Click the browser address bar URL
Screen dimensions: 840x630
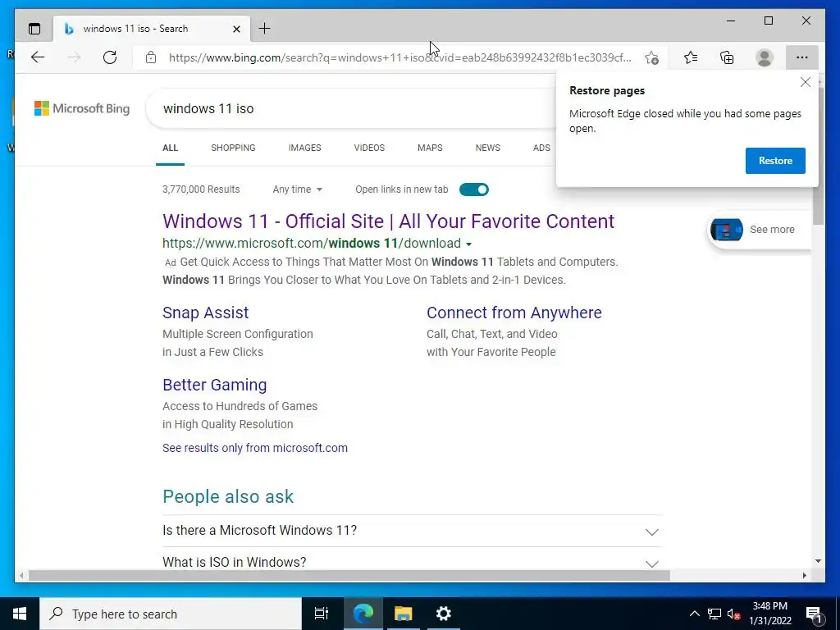399,58
